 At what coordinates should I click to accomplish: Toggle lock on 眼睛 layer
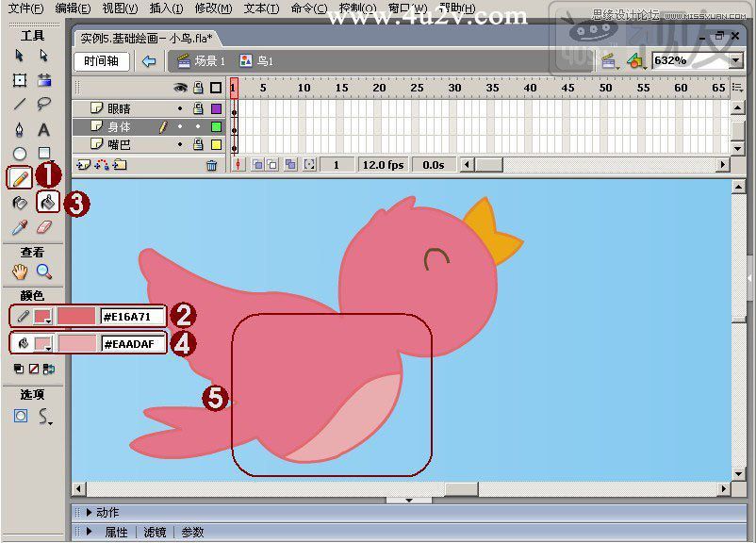(x=198, y=108)
